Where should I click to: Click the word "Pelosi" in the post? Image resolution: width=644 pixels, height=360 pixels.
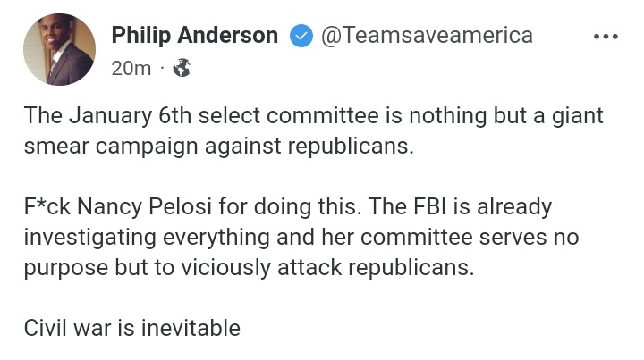coord(180,206)
